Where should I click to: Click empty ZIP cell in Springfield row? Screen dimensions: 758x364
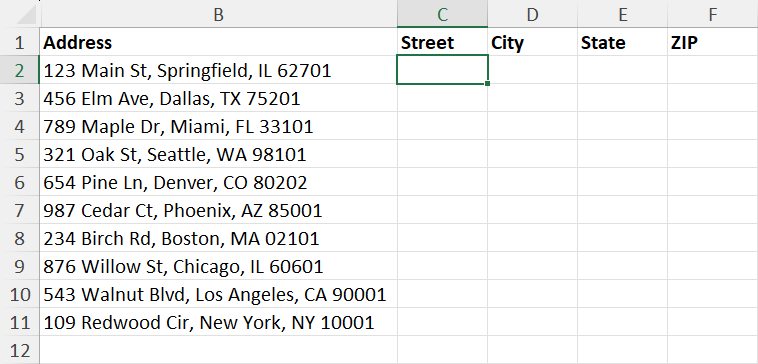point(713,71)
